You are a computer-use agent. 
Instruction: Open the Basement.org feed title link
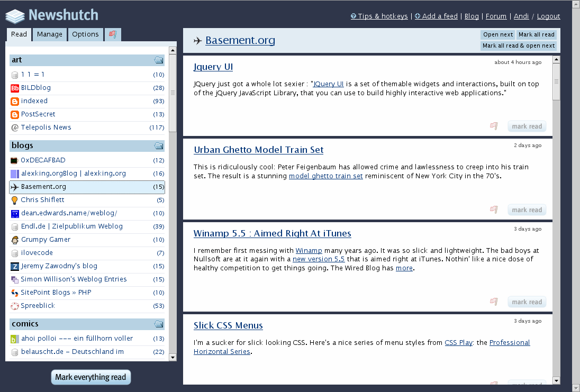(x=240, y=40)
